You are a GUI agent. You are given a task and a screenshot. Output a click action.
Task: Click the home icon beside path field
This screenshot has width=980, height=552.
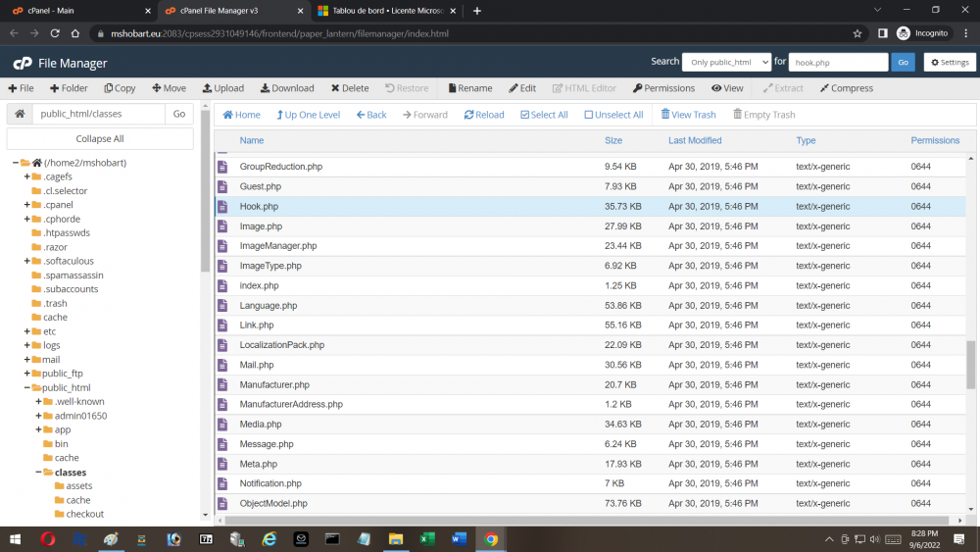[x=20, y=114]
